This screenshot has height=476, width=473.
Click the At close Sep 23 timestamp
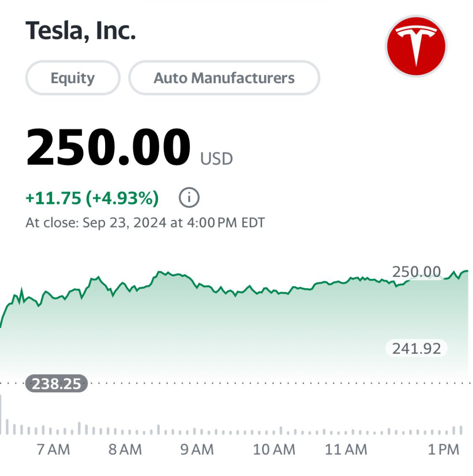(145, 223)
